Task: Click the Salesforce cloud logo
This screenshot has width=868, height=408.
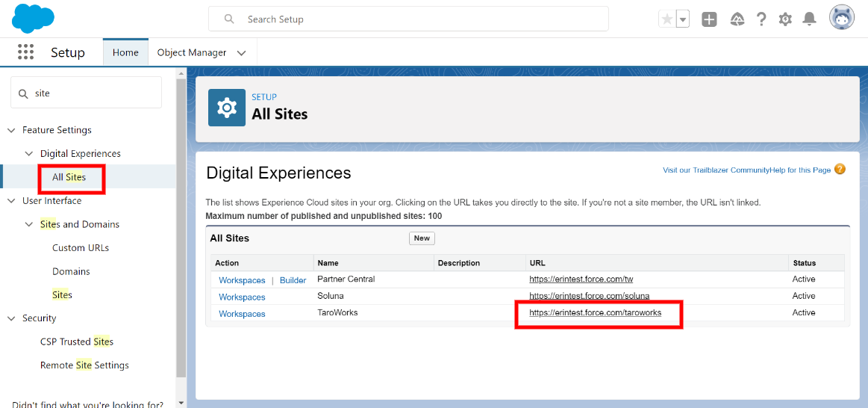Action: (34, 19)
